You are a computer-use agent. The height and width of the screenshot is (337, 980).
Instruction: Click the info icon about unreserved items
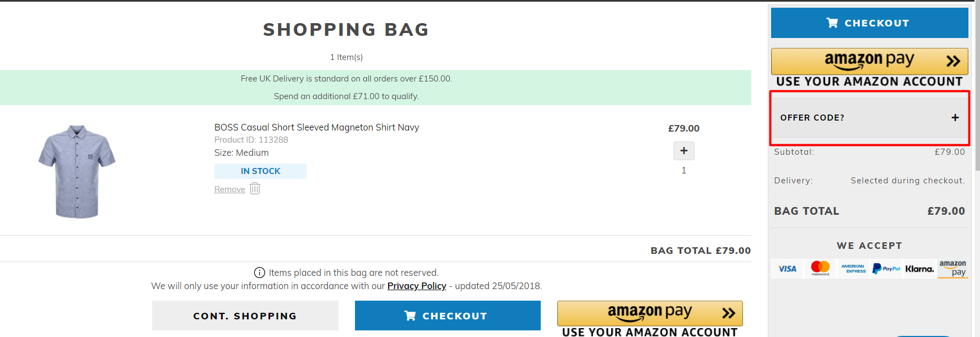[x=259, y=272]
